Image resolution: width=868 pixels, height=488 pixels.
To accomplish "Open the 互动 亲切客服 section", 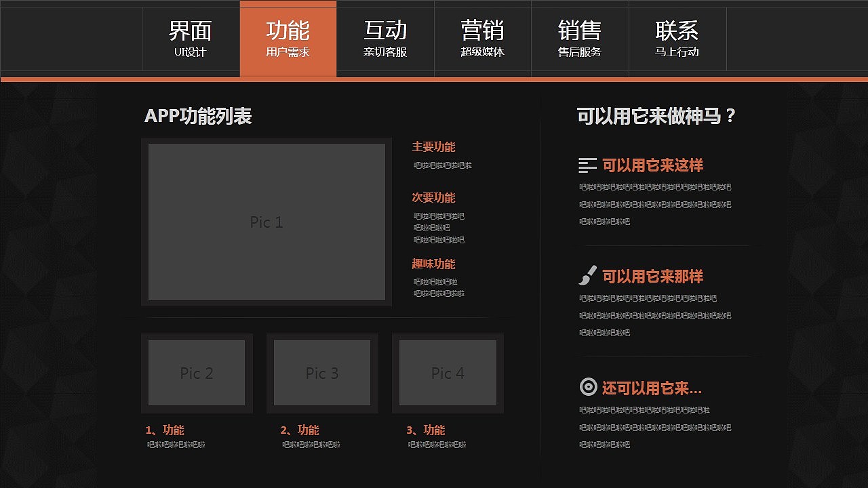I will click(385, 39).
